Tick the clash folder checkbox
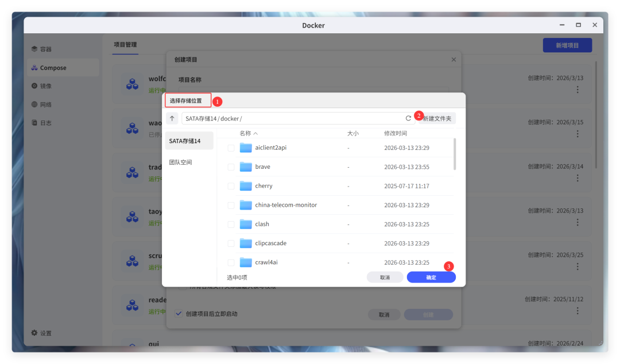This screenshot has height=364, width=620. 231,224
